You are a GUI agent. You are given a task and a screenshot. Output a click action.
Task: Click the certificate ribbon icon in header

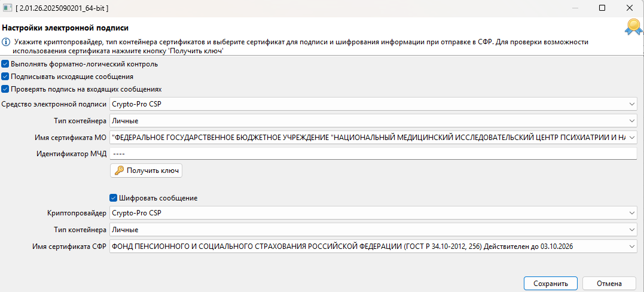pos(633,26)
